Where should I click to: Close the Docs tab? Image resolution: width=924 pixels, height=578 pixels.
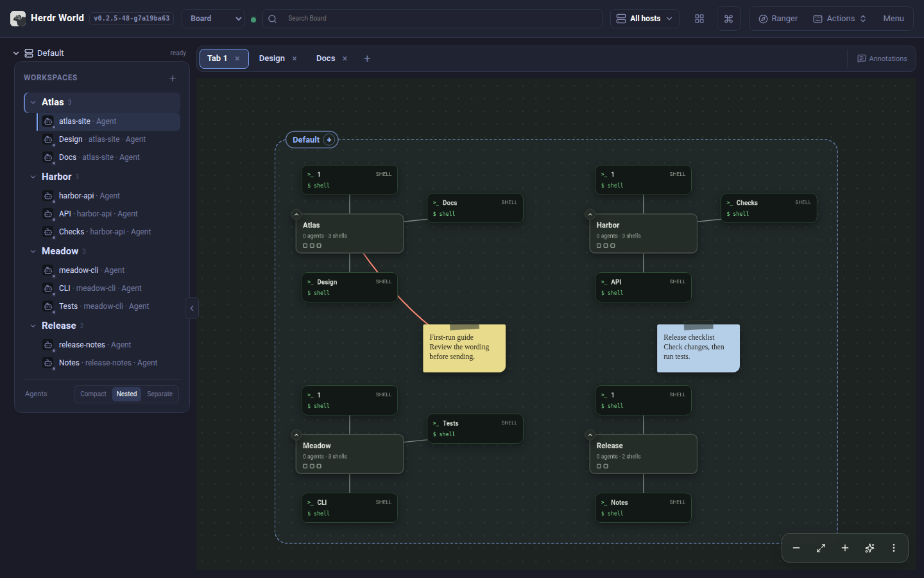(x=345, y=58)
